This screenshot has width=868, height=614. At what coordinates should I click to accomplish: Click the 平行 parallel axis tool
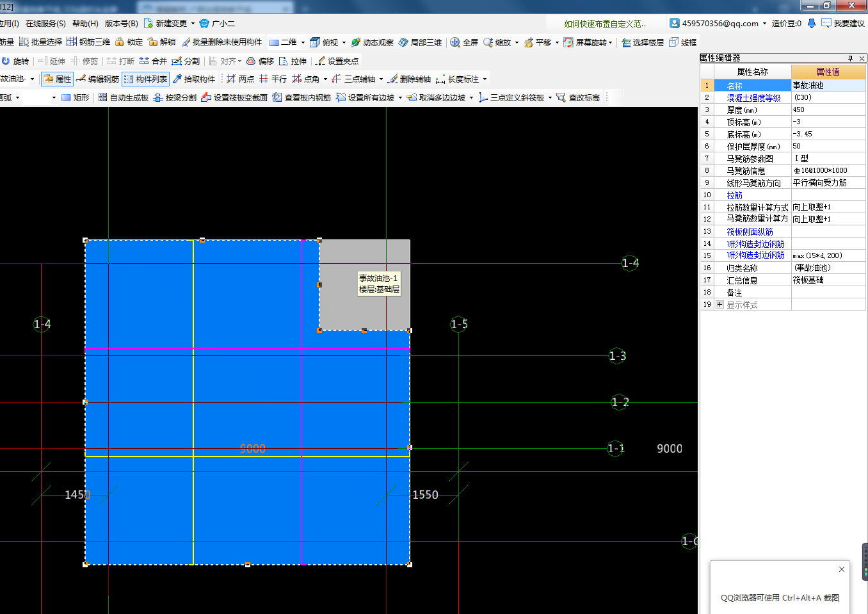tap(273, 79)
